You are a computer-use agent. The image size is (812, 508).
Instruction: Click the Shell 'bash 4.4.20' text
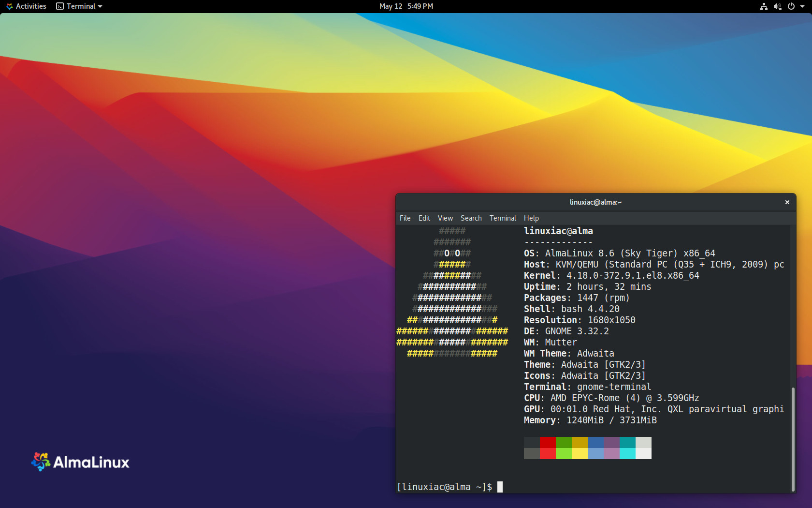tap(590, 309)
